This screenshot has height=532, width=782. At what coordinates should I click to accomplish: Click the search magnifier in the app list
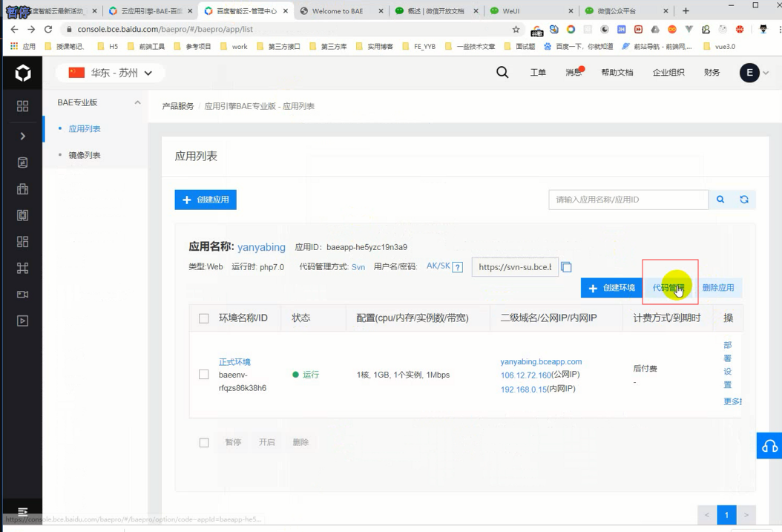click(x=720, y=200)
